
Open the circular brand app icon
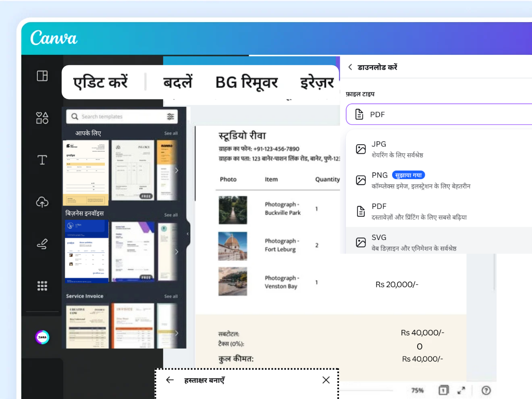pos(42,337)
